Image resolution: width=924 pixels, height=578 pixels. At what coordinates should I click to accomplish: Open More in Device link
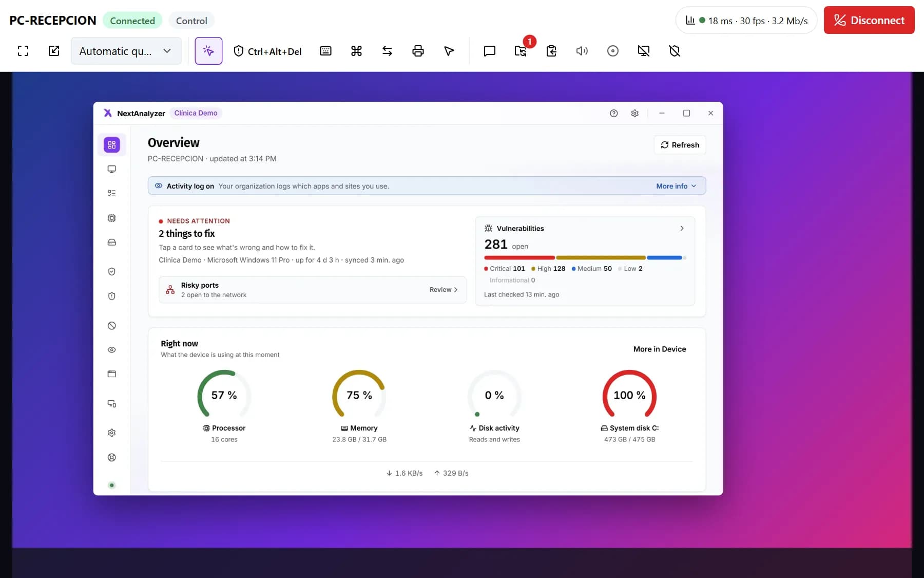pyautogui.click(x=660, y=349)
